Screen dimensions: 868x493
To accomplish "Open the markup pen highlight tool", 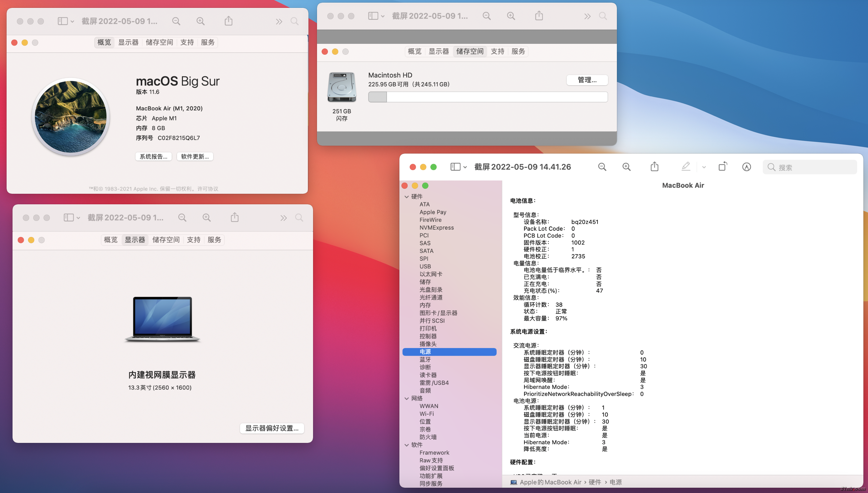I will 685,166.
